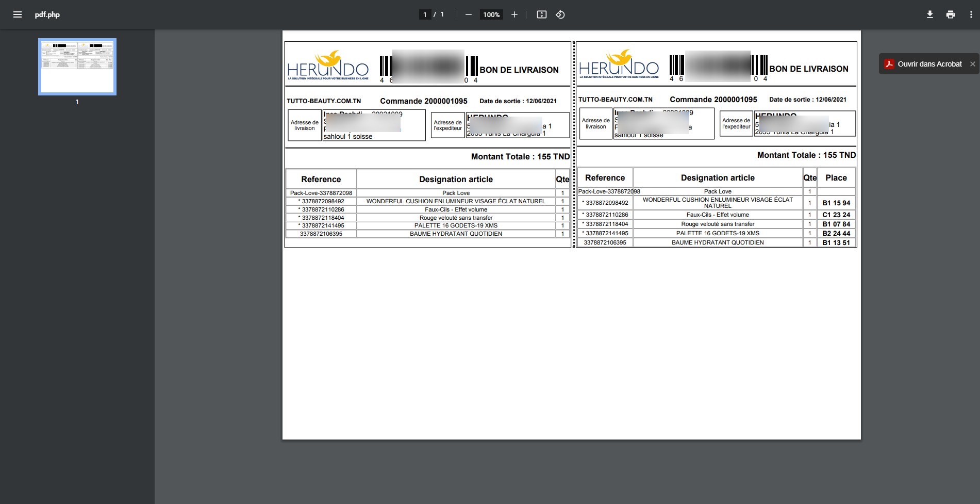The image size is (980, 504).
Task: Click the current page number field
Action: 425,14
